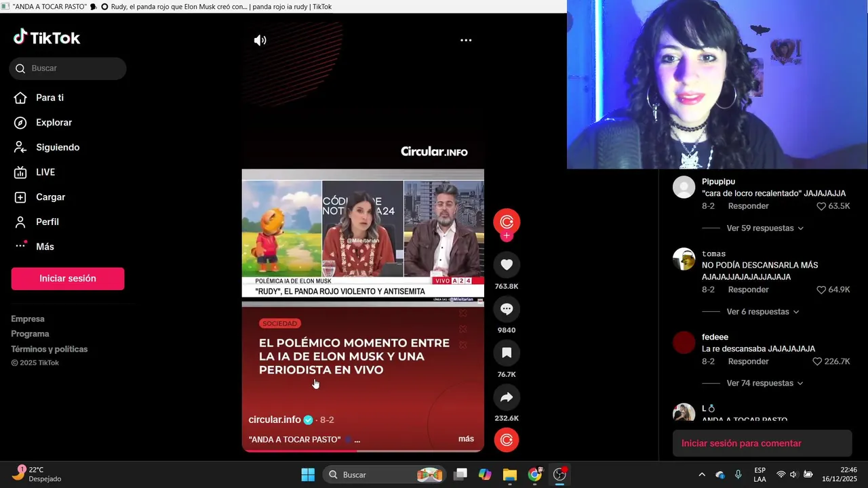This screenshot has width=868, height=488.
Task: Open Windows Start menu
Action: (x=308, y=474)
